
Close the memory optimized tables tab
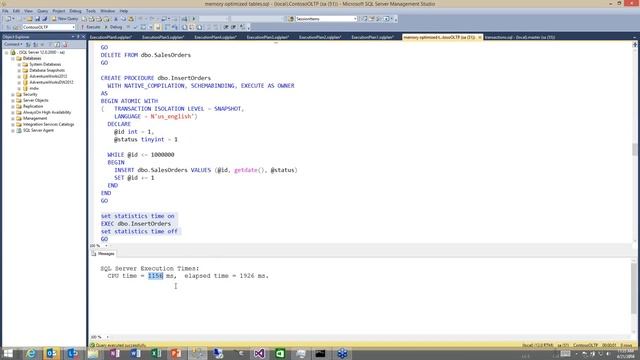pyautogui.click(x=480, y=37)
